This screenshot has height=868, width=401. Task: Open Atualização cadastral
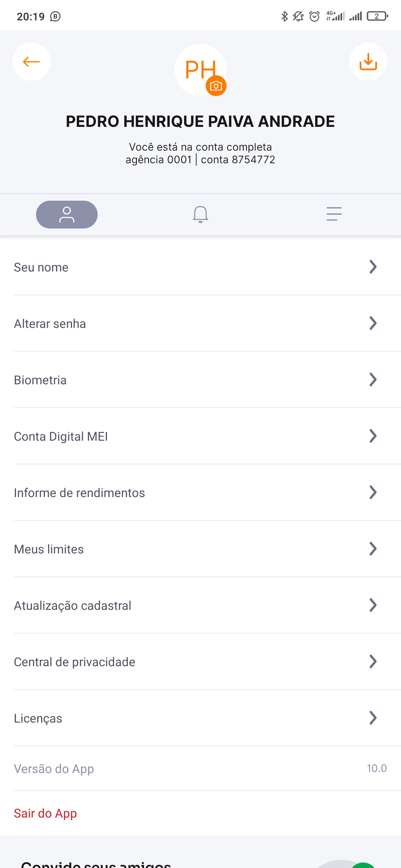point(200,605)
